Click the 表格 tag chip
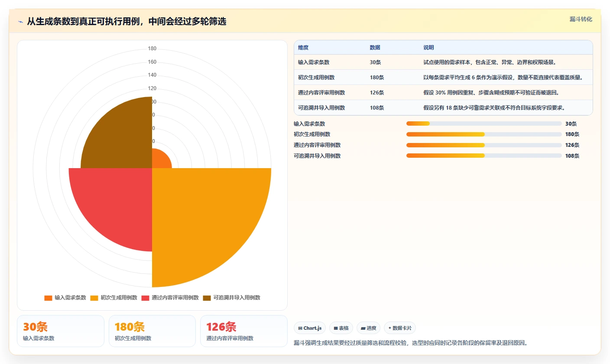 coord(341,328)
